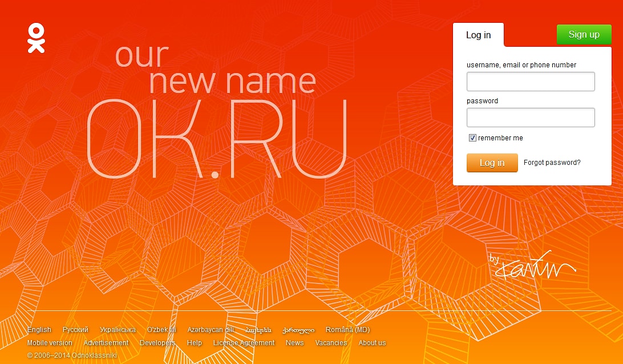Screen dimensions: 623x364
Task: Click the artist signature graphic
Action: pos(532,265)
